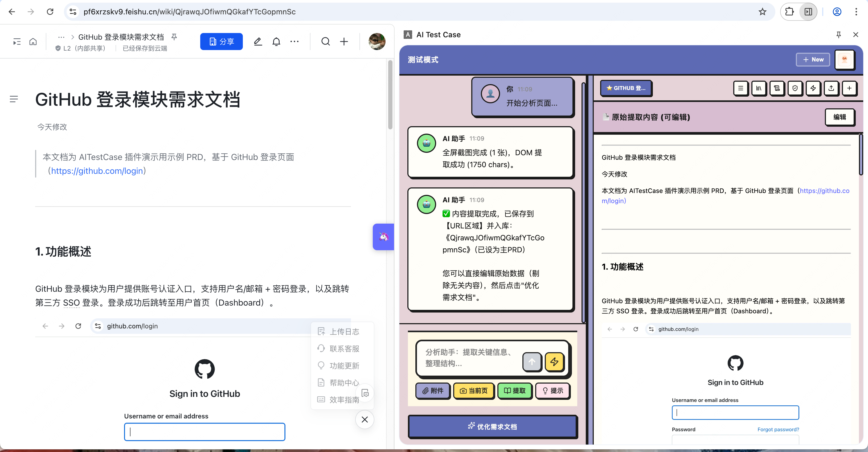Click the plus icon in plugin toolbar
Screen dimensions: 868x452
(849, 88)
